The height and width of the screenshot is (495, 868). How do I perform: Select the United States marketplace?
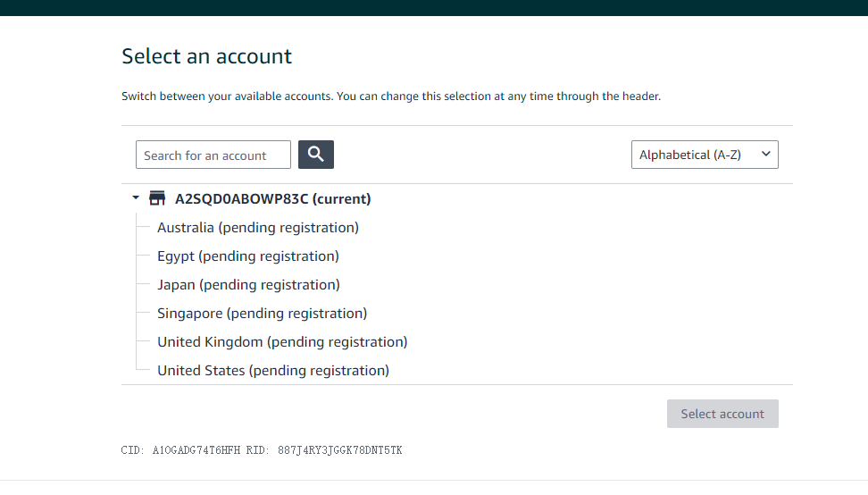pos(272,370)
